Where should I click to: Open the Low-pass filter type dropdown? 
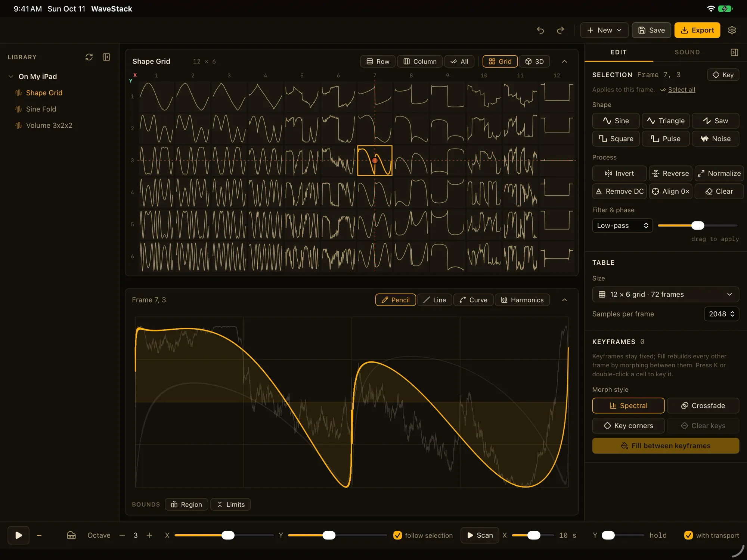[622, 225]
